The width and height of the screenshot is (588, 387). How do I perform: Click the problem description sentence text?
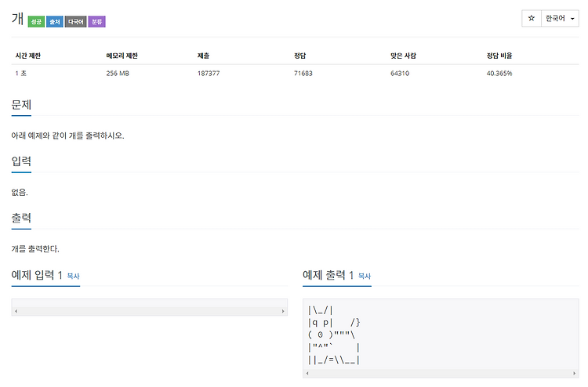coord(67,136)
